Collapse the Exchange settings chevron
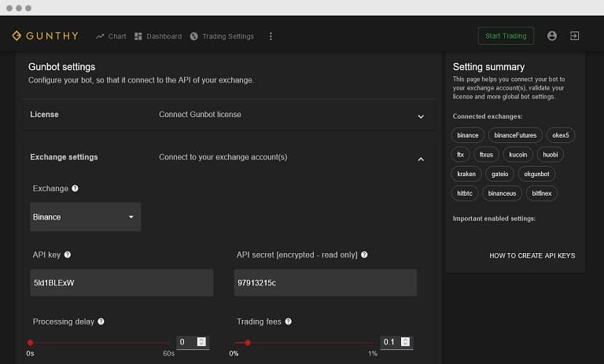 point(421,159)
